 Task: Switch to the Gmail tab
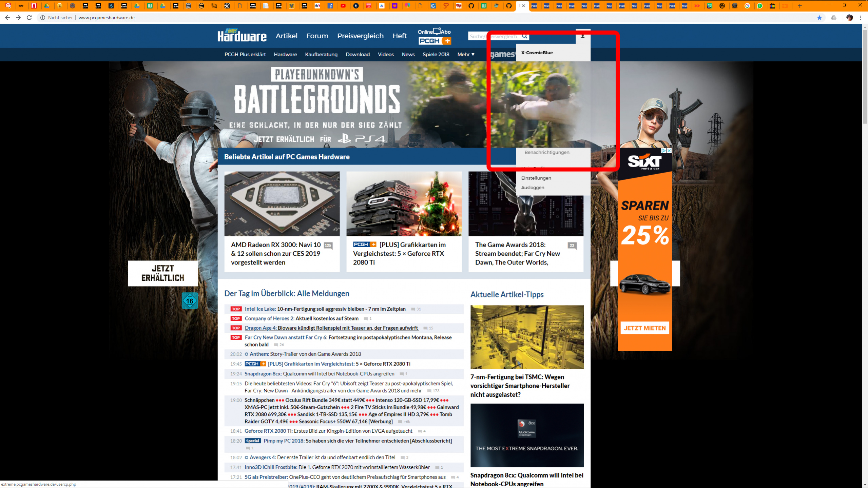(8, 6)
